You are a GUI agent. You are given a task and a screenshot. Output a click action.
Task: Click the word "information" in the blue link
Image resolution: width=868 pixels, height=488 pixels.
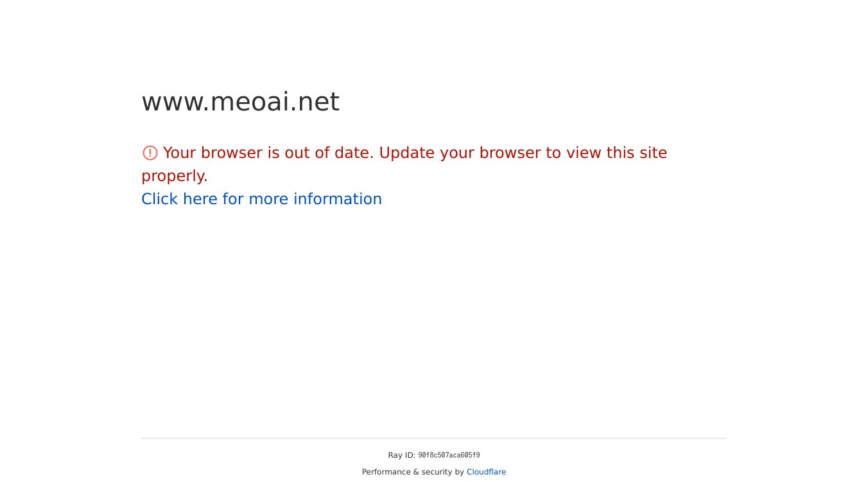(x=337, y=199)
